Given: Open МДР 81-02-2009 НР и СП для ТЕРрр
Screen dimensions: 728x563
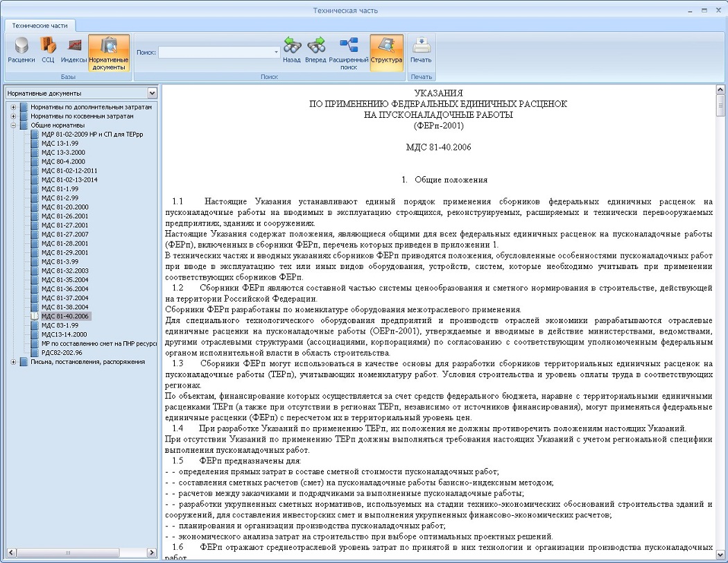Looking at the screenshot, I should [x=92, y=135].
